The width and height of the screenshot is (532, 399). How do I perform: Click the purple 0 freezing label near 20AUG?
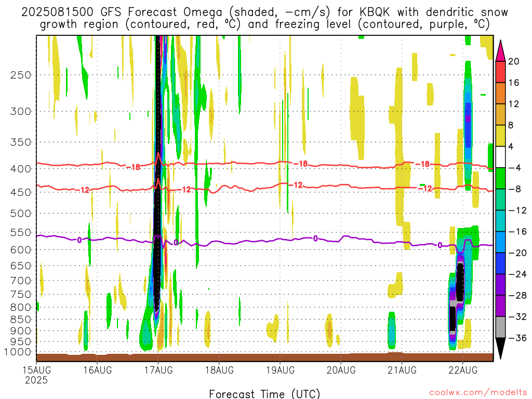[x=315, y=238]
